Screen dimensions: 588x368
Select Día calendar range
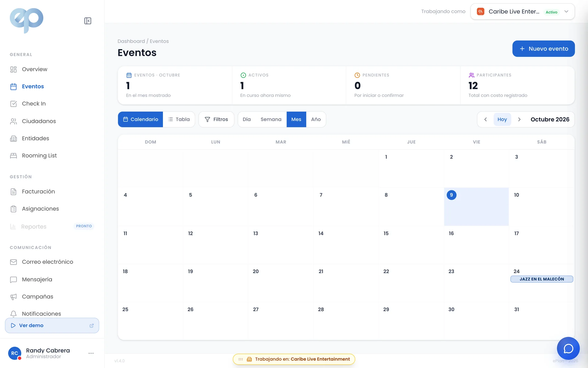pyautogui.click(x=247, y=119)
